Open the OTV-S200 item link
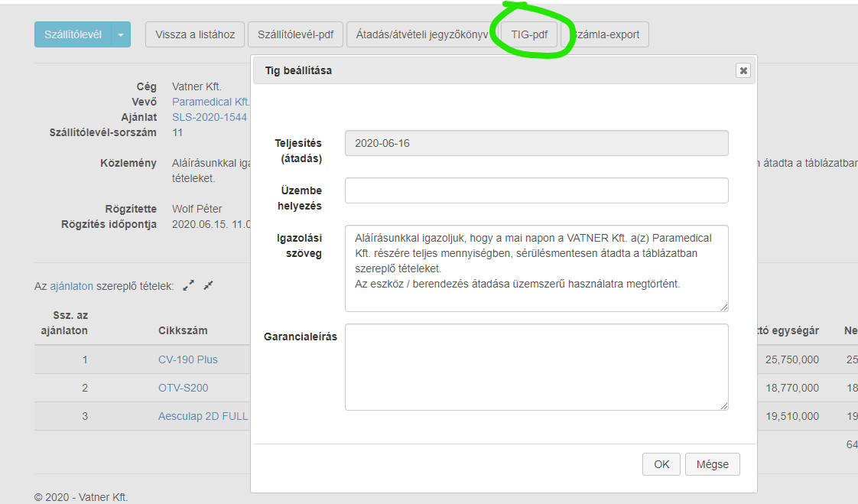The image size is (858, 504). (x=183, y=388)
